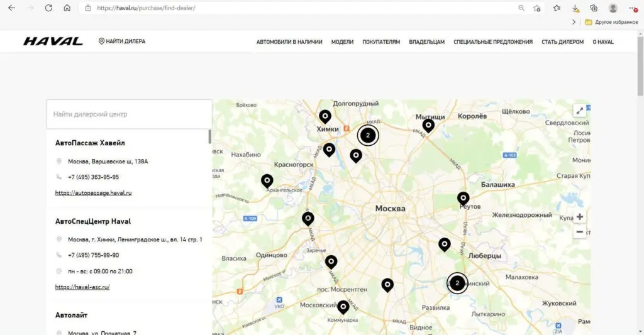Expand the northern cluster marker labeled 2
644x335 pixels.
368,135
